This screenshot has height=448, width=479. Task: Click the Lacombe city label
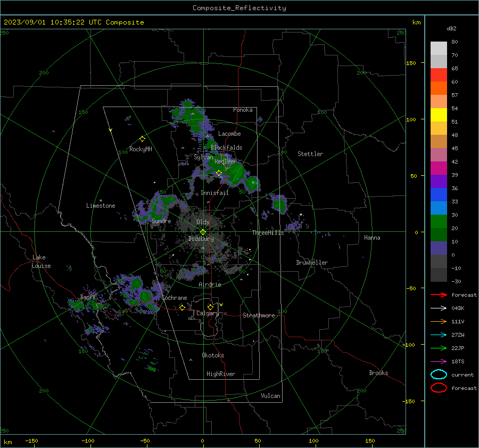229,134
